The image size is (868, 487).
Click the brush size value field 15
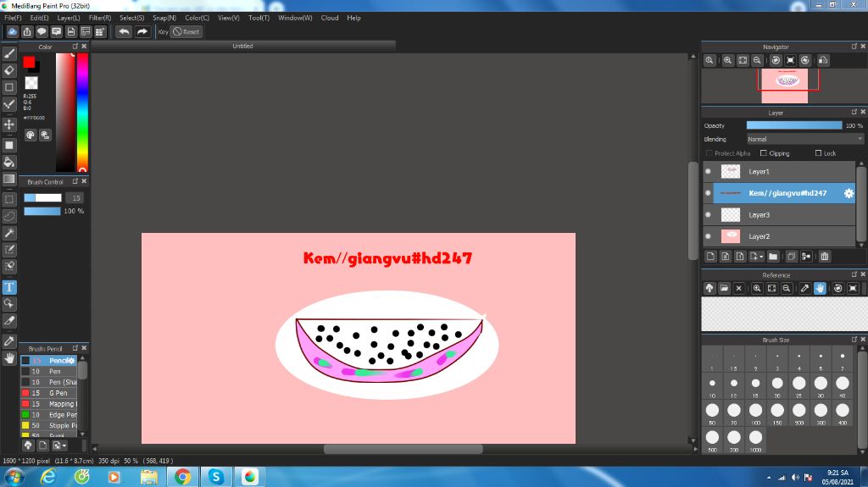coord(75,197)
